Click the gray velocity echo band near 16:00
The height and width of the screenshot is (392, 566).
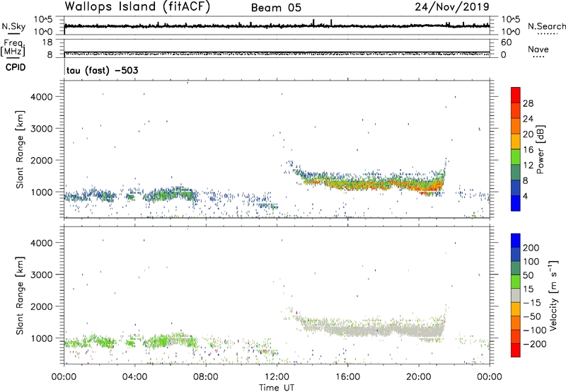pyautogui.click(x=348, y=330)
